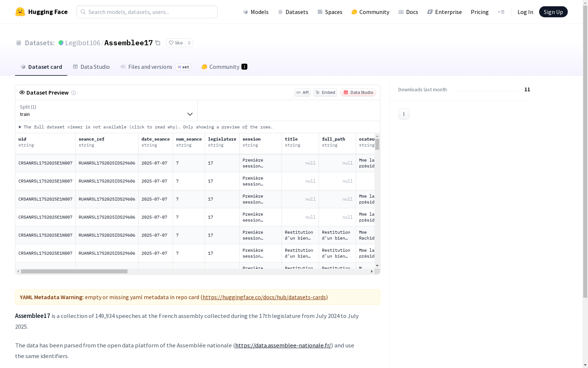The height and width of the screenshot is (368, 588).
Task: Click the like count number
Action: [189, 43]
